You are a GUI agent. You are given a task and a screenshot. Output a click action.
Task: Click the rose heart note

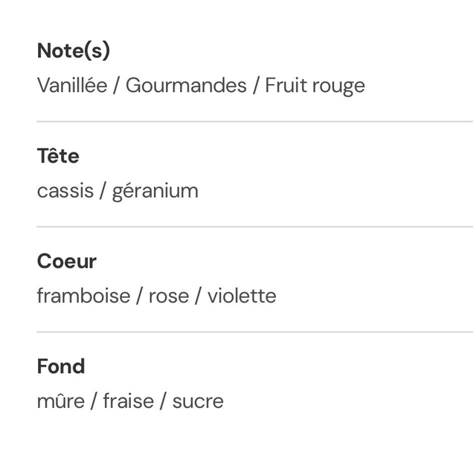point(169,296)
